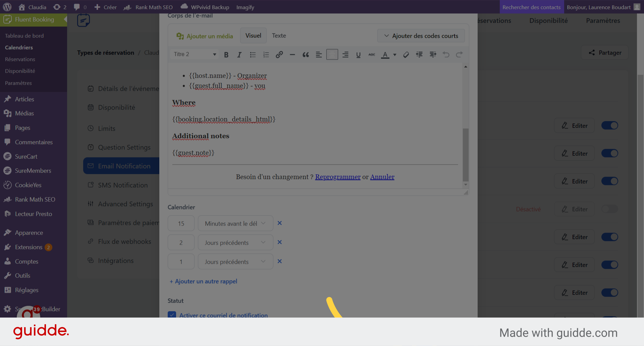Click the insert link icon
The image size is (644, 346).
point(279,55)
